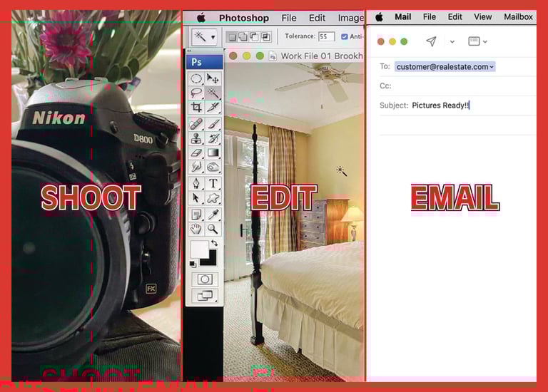Click into the Tolerance value field
548x392 pixels.
[326, 36]
